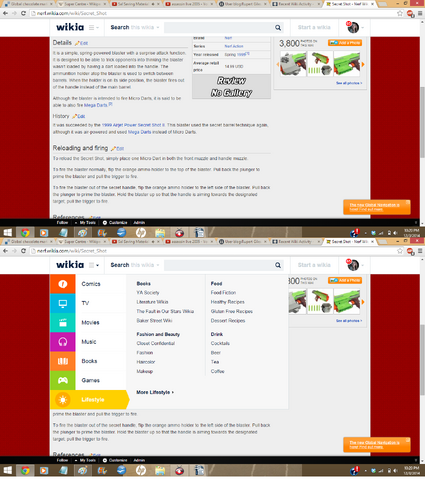Click the Review button in infobox
Image resolution: width=425 pixels, height=479 pixels.
click(231, 81)
